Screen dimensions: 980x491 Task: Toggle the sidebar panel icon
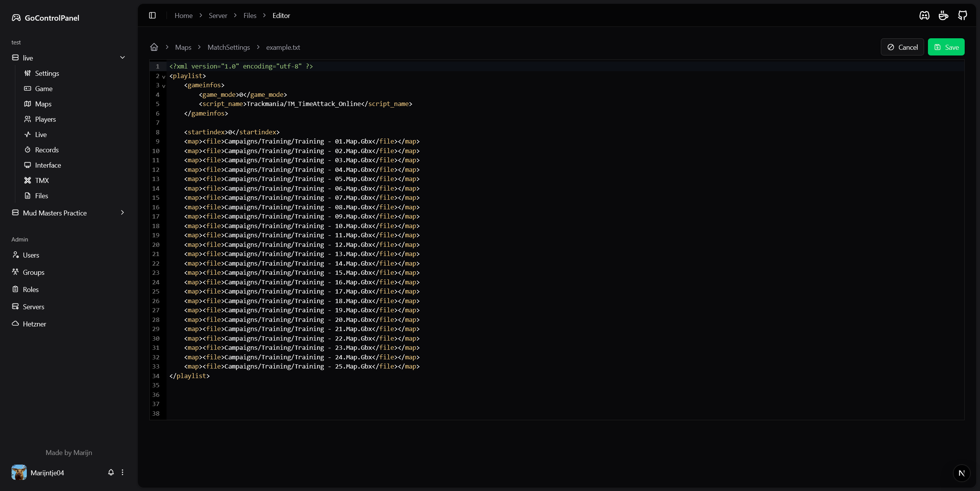point(152,15)
